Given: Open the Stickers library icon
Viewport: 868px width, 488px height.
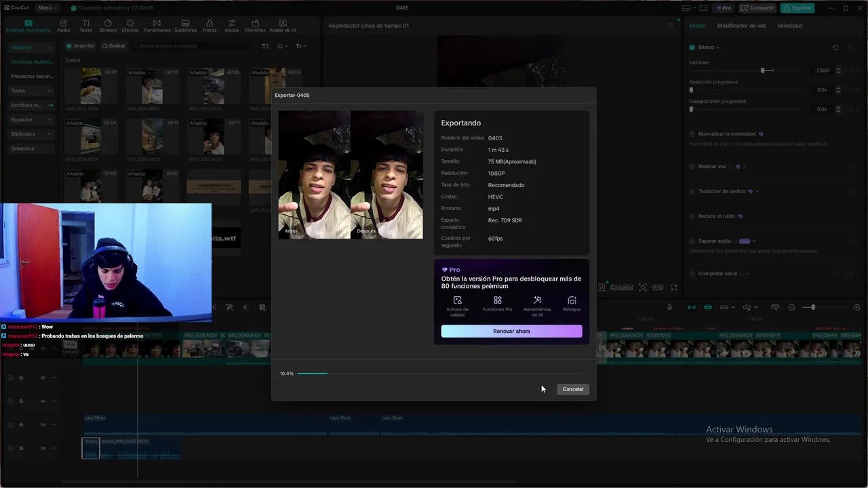Looking at the screenshot, I should point(108,26).
